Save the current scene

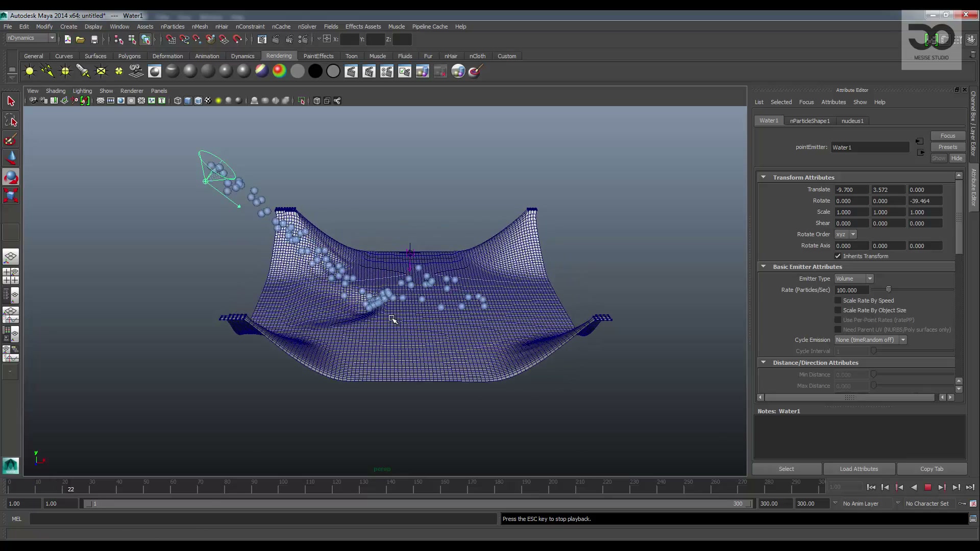[94, 39]
